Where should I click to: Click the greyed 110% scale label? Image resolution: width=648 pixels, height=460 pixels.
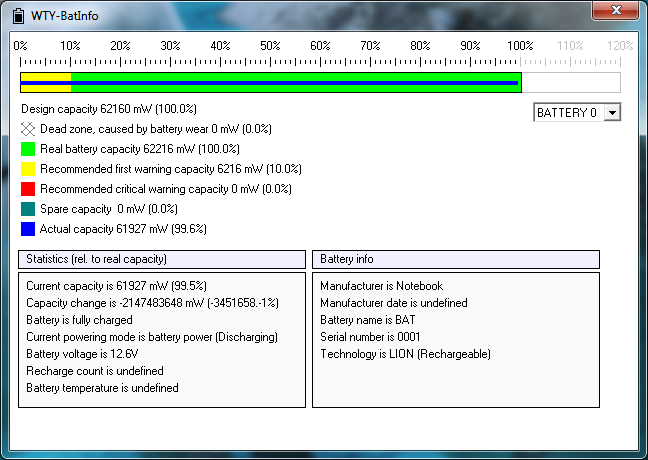(x=570, y=45)
